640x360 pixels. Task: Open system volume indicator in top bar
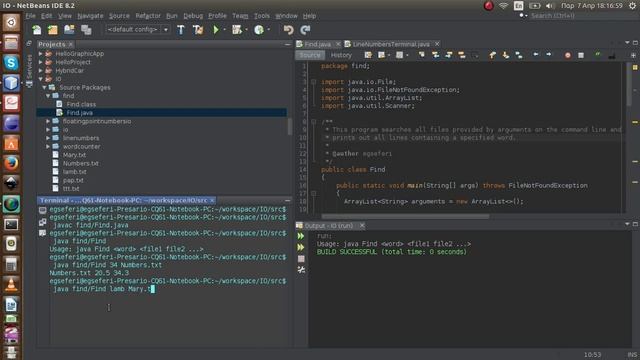[550, 6]
